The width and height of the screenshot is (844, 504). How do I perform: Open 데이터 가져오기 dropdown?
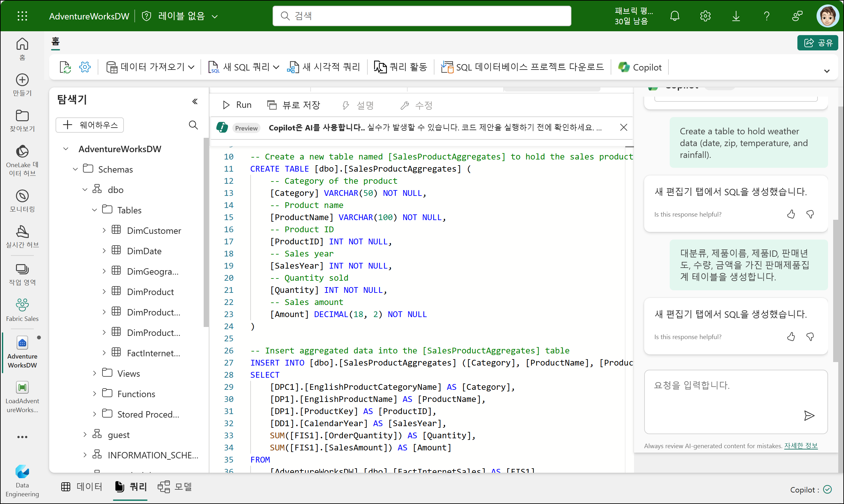150,67
